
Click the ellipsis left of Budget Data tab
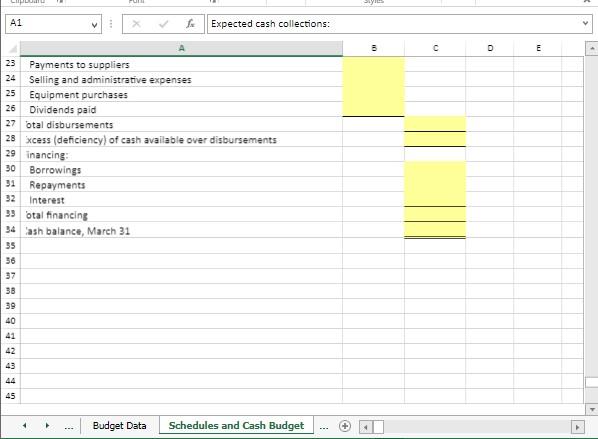tap(69, 427)
